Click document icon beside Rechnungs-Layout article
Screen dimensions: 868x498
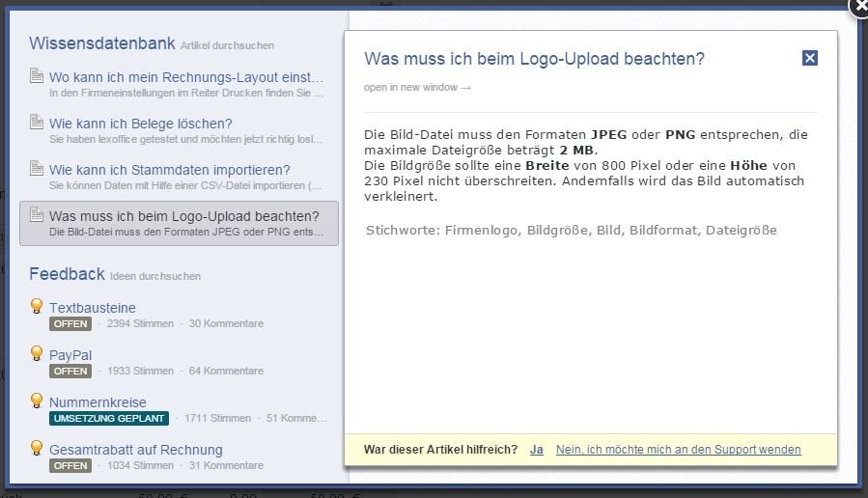point(37,76)
